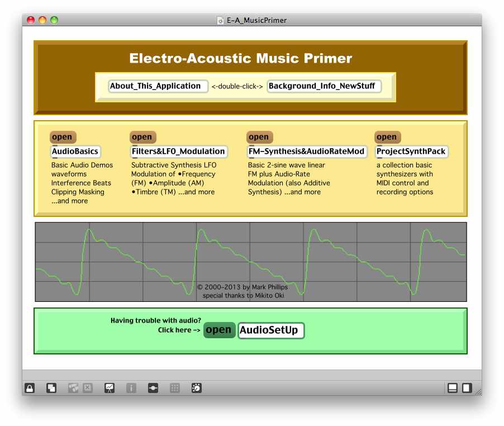The image size is (504, 426).
Task: Click 'MIDI control and' text line
Action: (403, 183)
